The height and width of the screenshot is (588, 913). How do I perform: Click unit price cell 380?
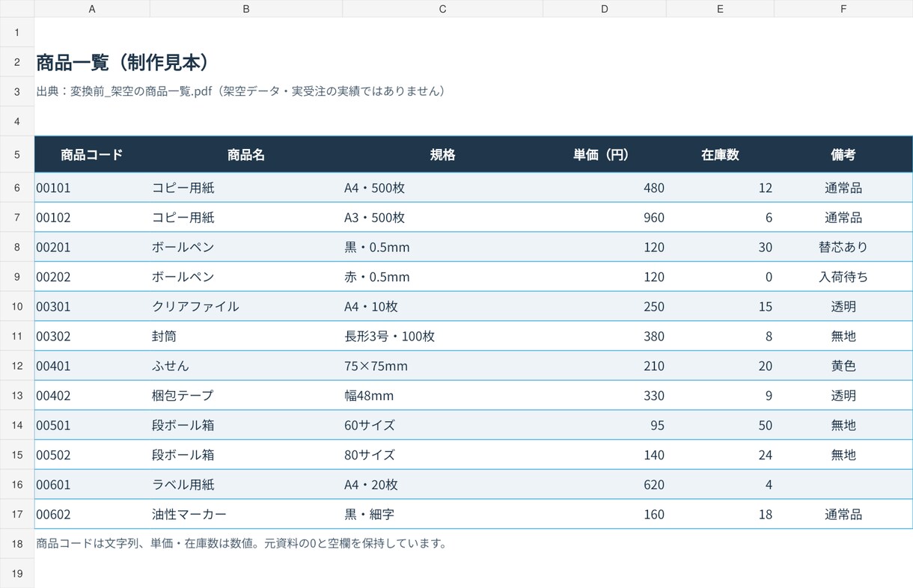604,336
